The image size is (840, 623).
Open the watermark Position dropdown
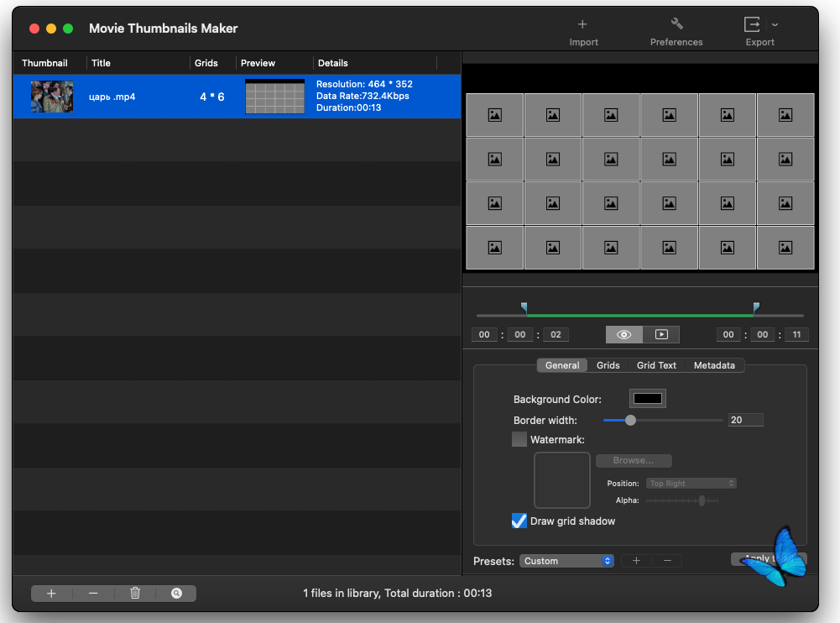691,484
